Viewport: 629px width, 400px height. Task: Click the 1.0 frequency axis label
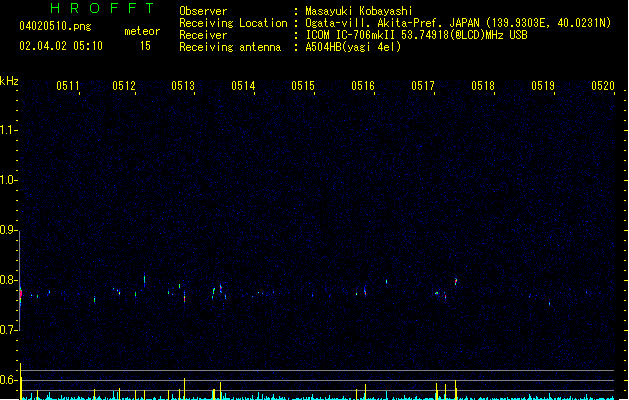pyautogui.click(x=8, y=180)
